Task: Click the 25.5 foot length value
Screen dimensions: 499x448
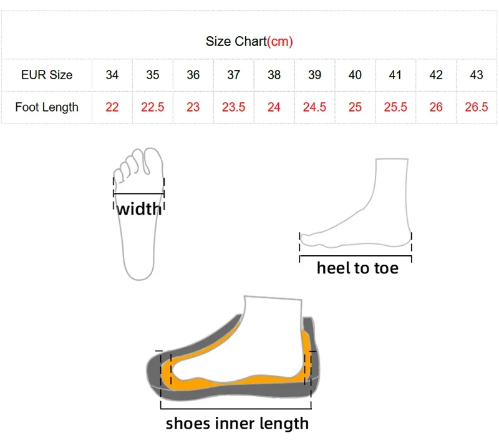Action: click(395, 107)
